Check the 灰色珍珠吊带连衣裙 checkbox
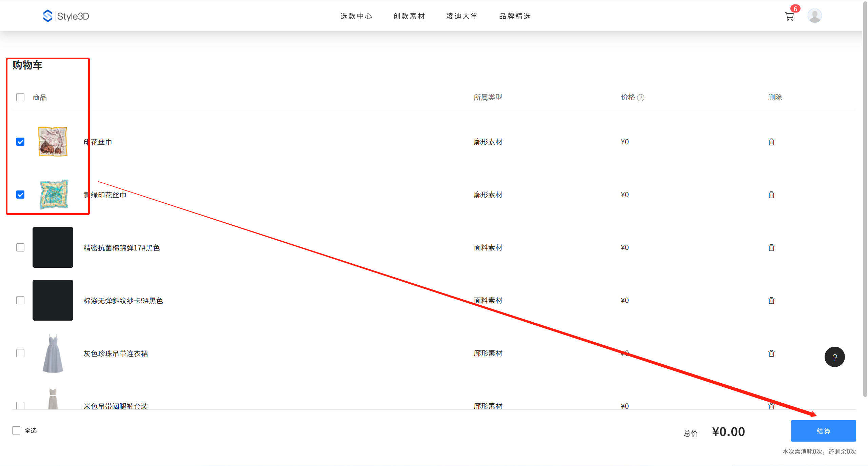The height and width of the screenshot is (466, 868). pos(20,353)
